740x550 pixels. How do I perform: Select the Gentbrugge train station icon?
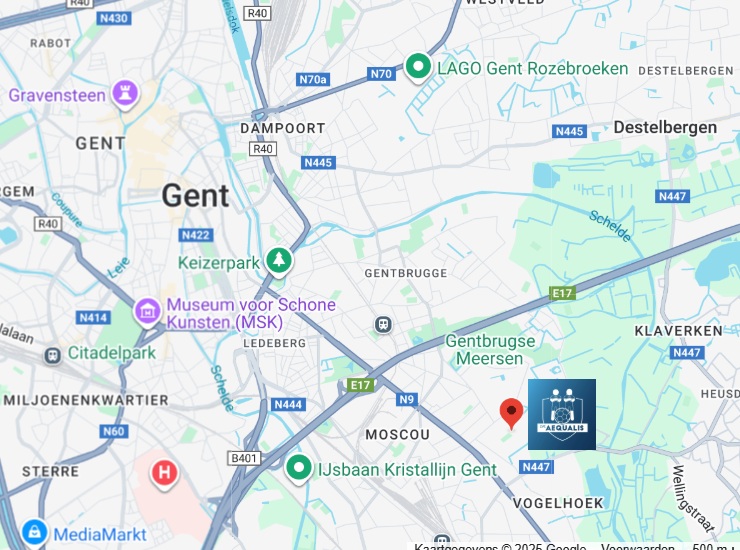click(383, 324)
